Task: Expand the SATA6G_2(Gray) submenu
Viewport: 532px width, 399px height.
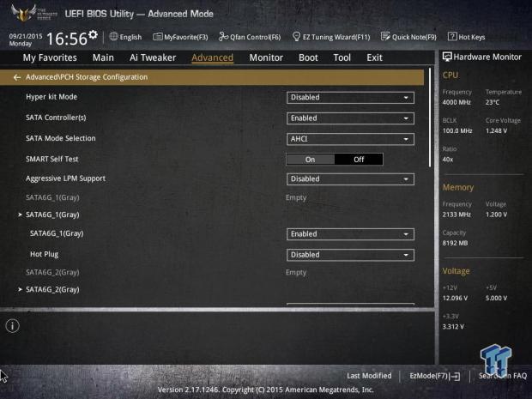Action: pos(51,290)
